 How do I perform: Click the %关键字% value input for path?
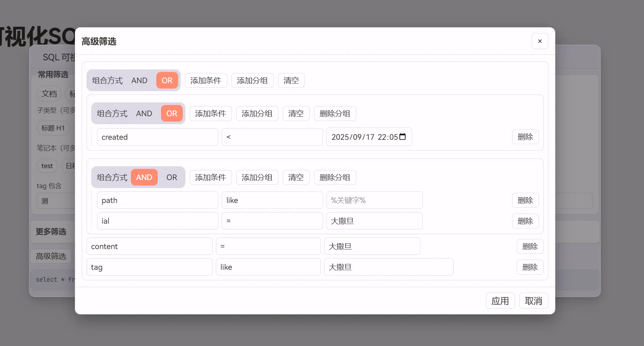(374, 200)
